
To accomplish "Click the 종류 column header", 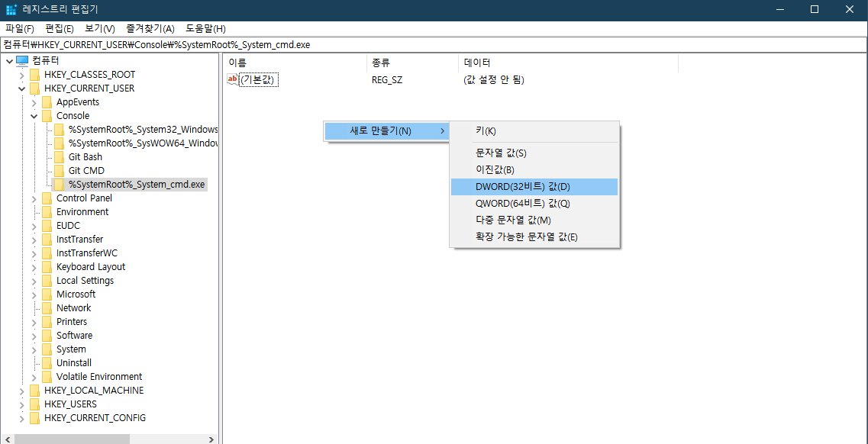I will pyautogui.click(x=412, y=63).
